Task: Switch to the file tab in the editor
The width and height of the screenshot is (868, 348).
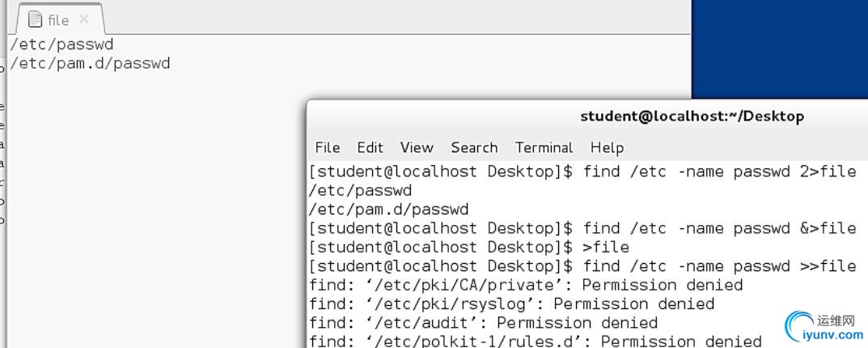Action: pyautogui.click(x=58, y=20)
